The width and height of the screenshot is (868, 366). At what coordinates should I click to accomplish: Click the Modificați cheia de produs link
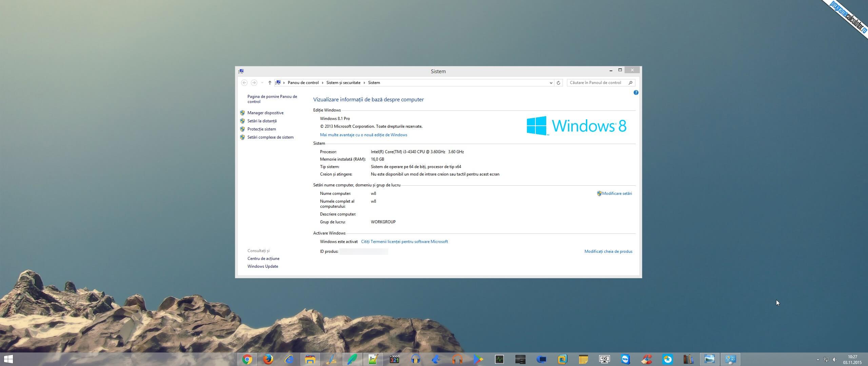(x=608, y=251)
